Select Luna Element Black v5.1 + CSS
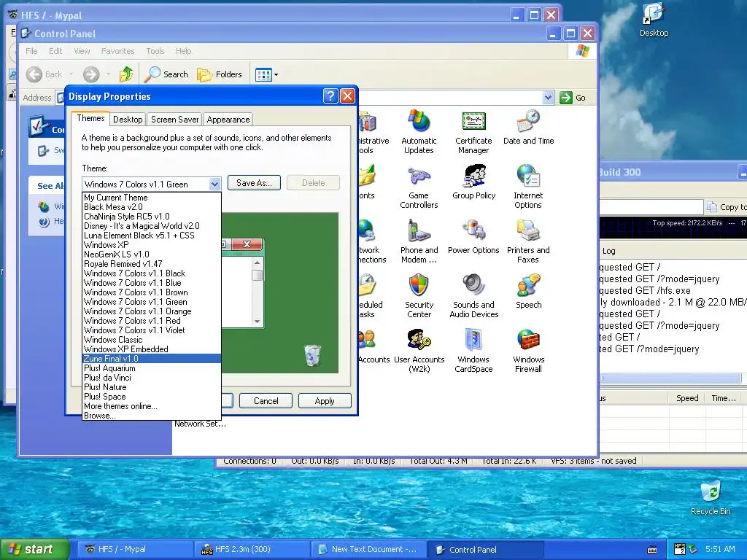Image resolution: width=747 pixels, height=560 pixels. tap(152, 236)
